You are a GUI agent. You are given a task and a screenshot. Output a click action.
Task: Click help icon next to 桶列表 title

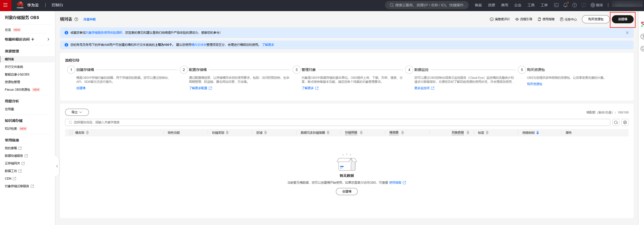coord(76,19)
